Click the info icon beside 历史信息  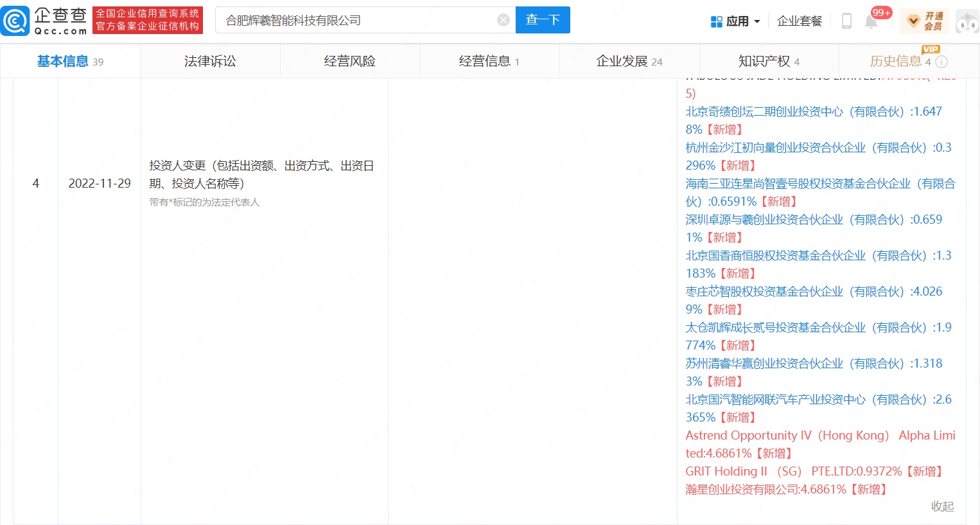(941, 62)
